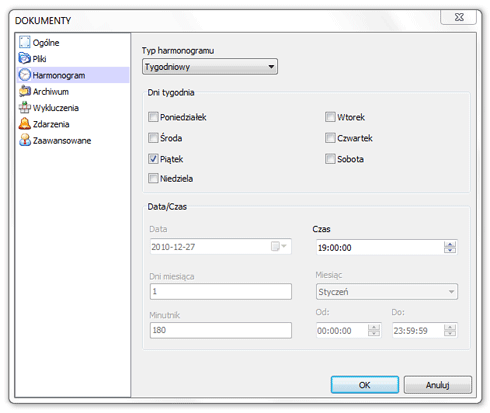This screenshot has width=490, height=413.
Task: Click the Harmonogram clock icon
Action: click(x=25, y=75)
